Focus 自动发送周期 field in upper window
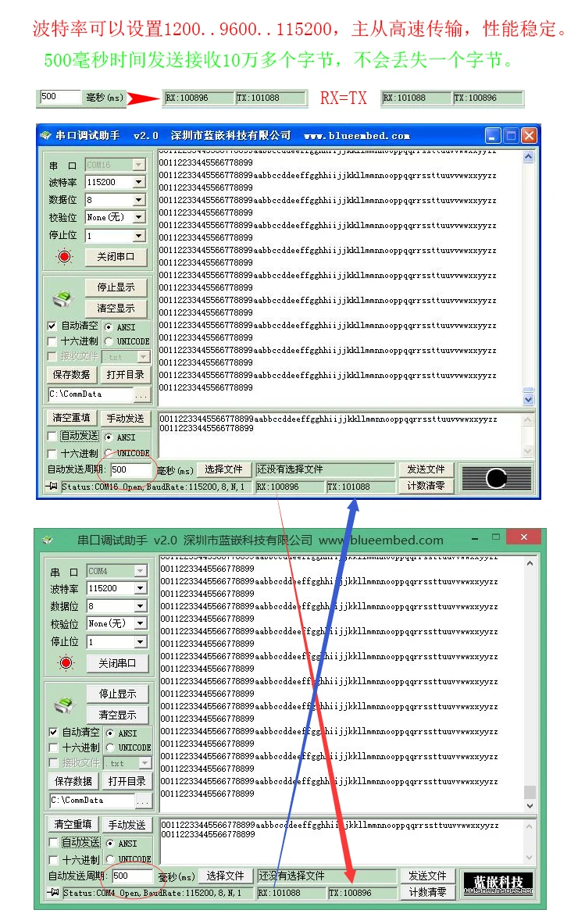578x924 pixels. click(130, 469)
